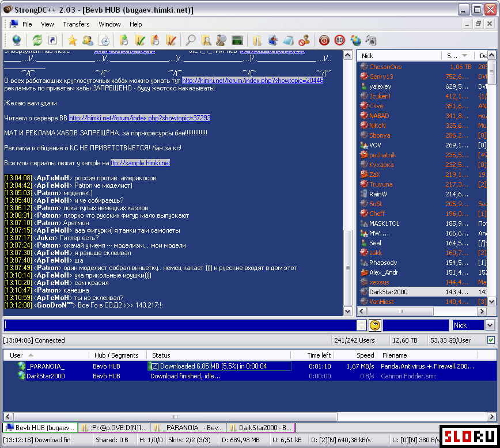Screen dimensions: 500x448
Task: Click the Follow last redirect shortcut icon
Action: click(x=52, y=40)
